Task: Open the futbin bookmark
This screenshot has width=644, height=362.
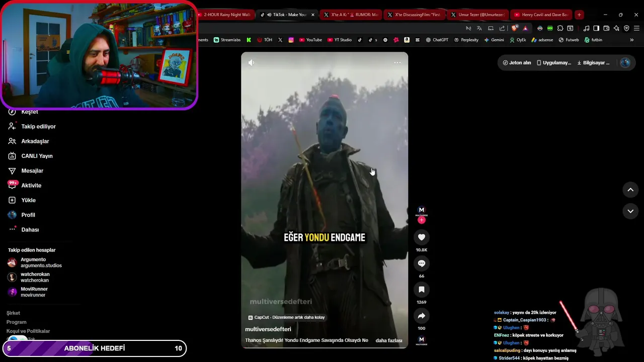Action: (x=593, y=40)
